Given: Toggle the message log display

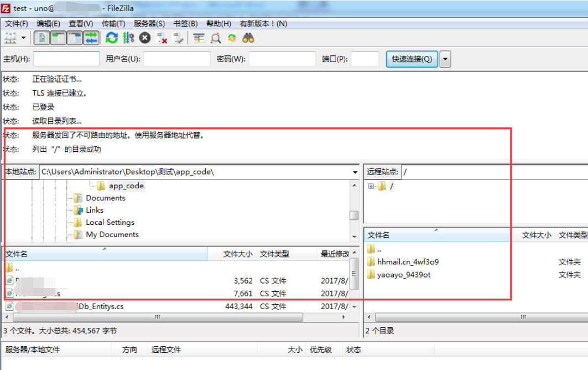Looking at the screenshot, I should (x=43, y=38).
